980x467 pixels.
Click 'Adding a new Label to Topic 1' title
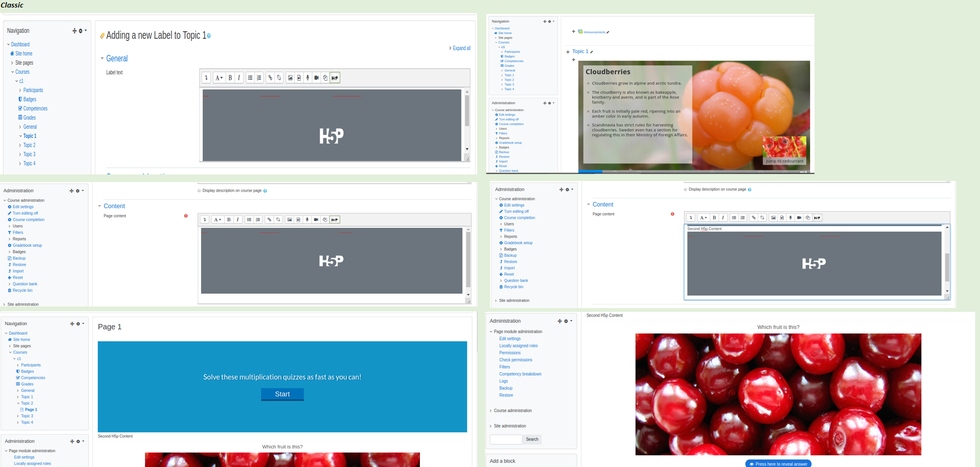156,36
